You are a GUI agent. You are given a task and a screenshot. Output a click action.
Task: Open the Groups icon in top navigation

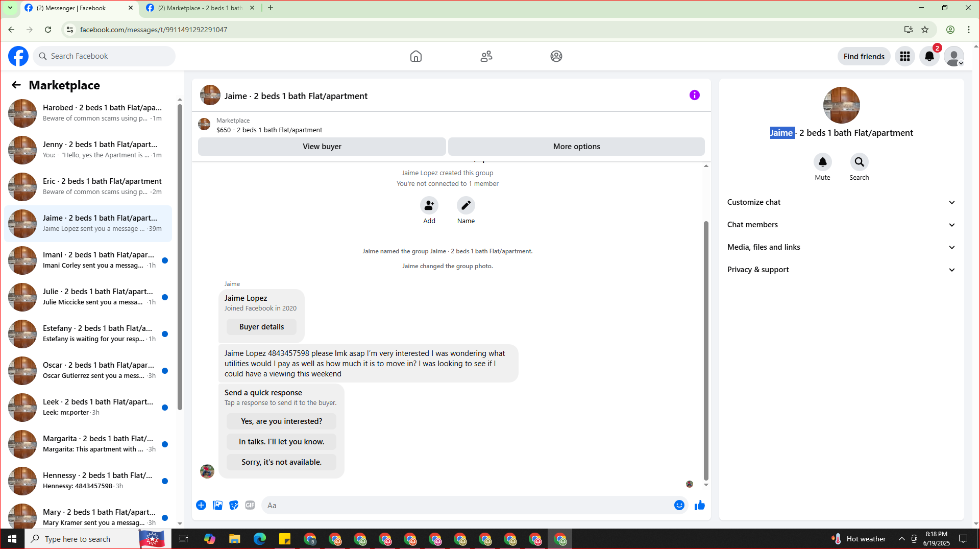click(x=556, y=56)
